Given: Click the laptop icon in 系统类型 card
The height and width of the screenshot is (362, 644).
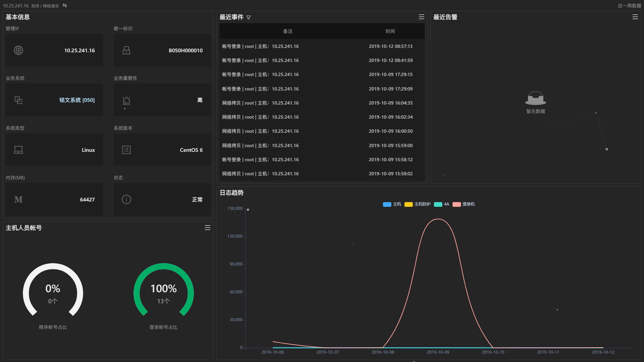Looking at the screenshot, I should click(18, 150).
